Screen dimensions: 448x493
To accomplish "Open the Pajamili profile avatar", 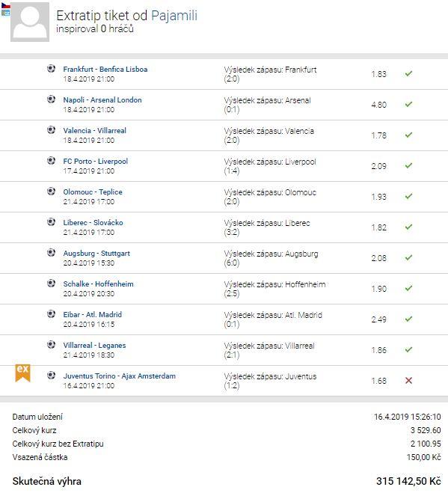I will (30, 22).
